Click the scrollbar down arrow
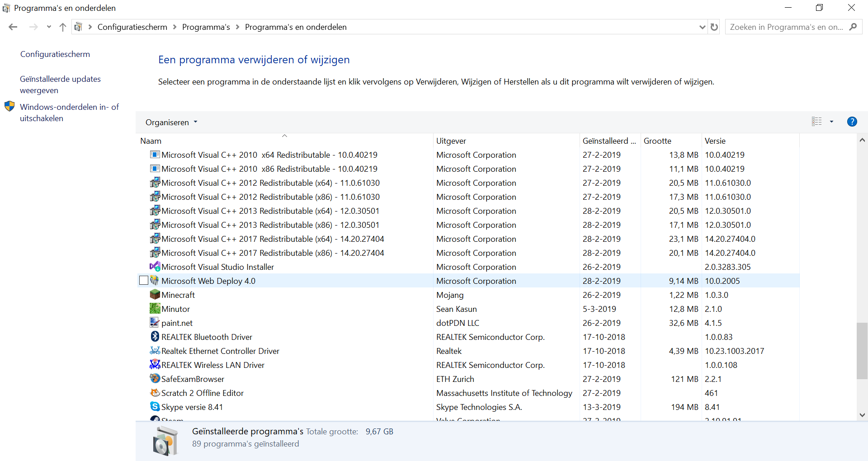 point(862,415)
